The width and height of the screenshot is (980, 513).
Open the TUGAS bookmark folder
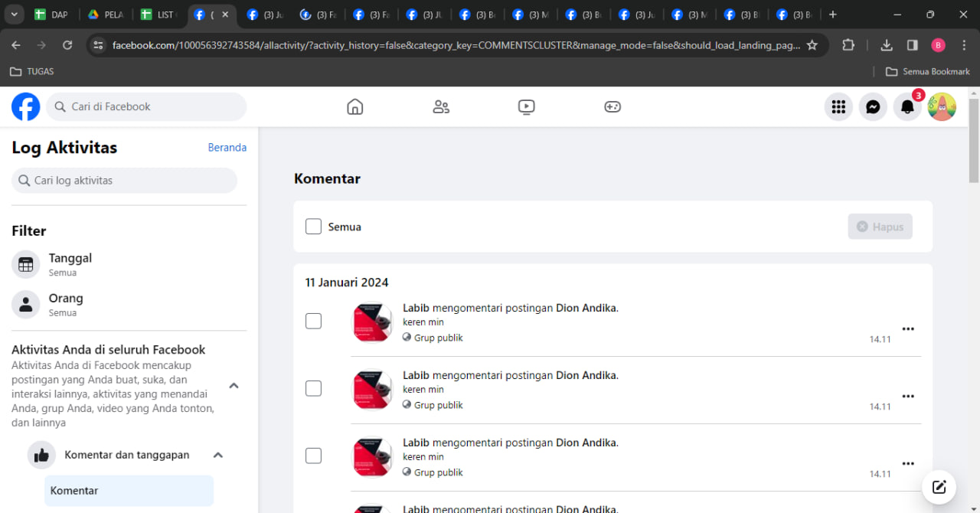click(x=31, y=71)
